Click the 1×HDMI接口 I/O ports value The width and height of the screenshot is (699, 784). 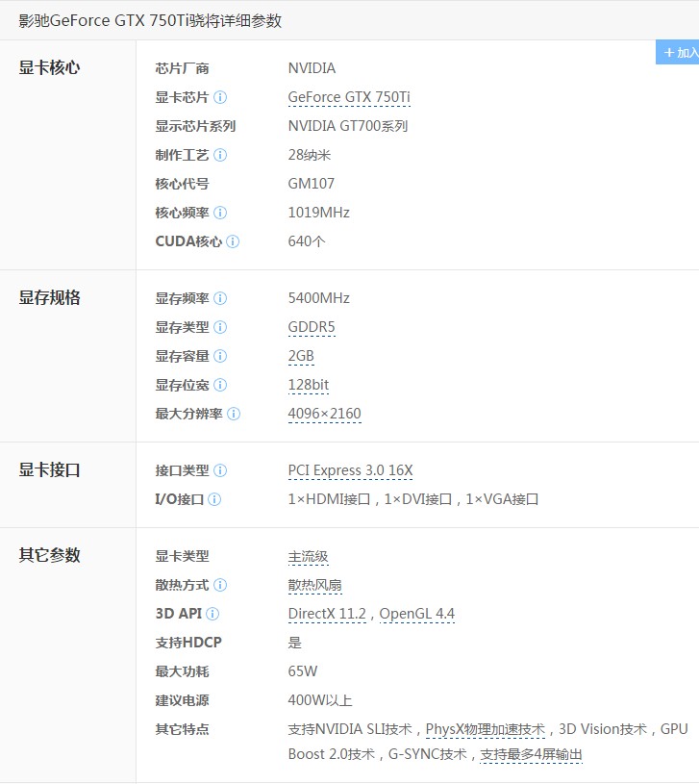(412, 499)
